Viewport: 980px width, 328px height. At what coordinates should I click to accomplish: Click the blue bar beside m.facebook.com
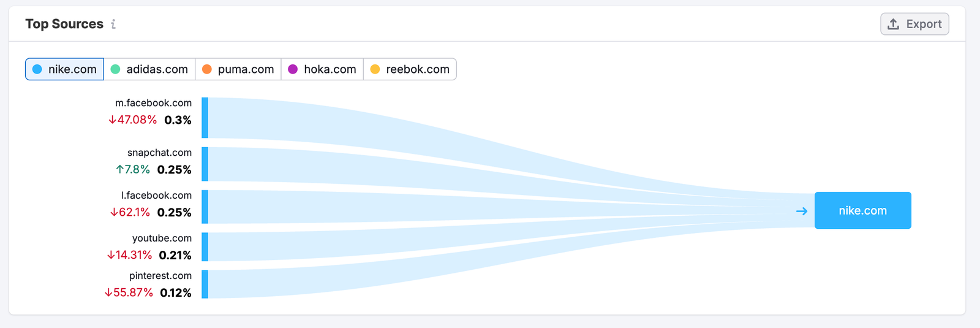(205, 118)
